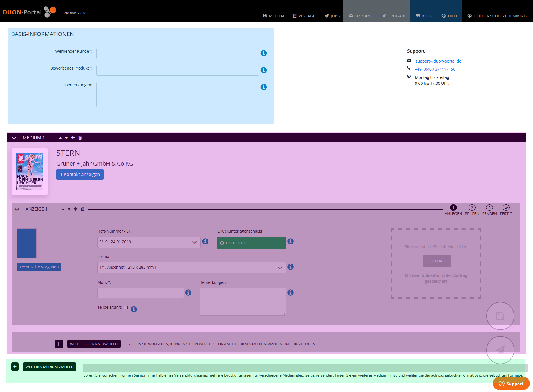This screenshot has height=392, width=533.
Task: Click the round paper plane send icon
Action: [500, 350]
